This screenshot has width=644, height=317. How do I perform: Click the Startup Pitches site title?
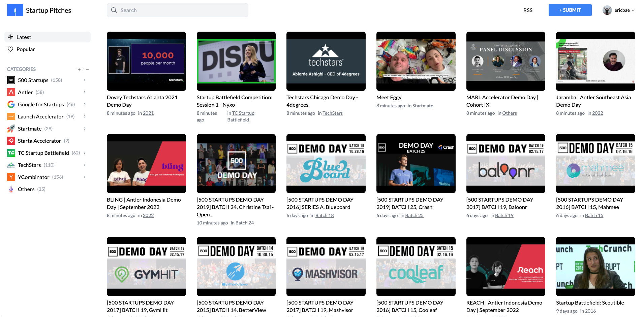click(49, 10)
